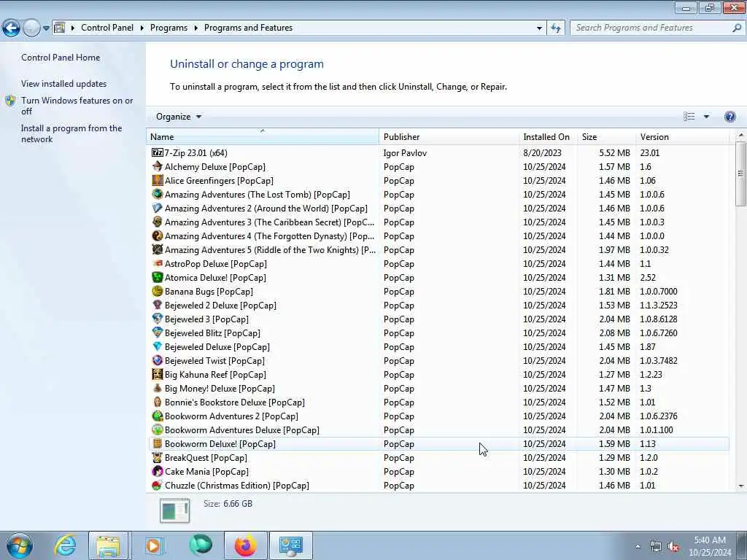Select the Igor Pavlov publisher cell
This screenshot has width=747, height=560.
click(x=405, y=153)
